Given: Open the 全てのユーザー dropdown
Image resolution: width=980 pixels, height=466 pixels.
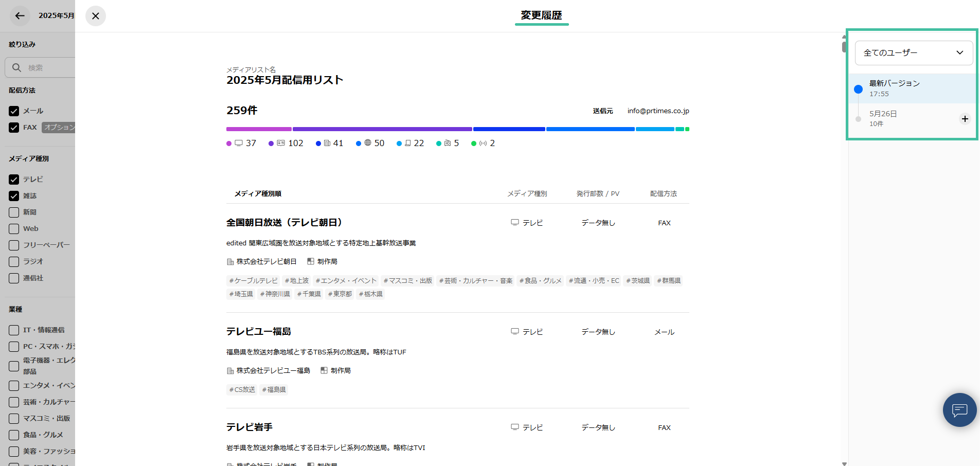Looking at the screenshot, I should tap(913, 53).
